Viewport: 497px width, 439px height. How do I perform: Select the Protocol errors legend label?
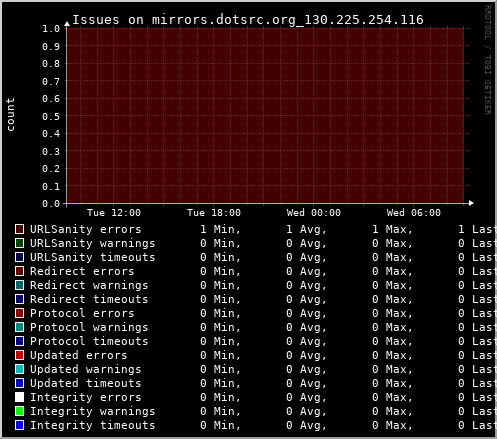tap(82, 313)
